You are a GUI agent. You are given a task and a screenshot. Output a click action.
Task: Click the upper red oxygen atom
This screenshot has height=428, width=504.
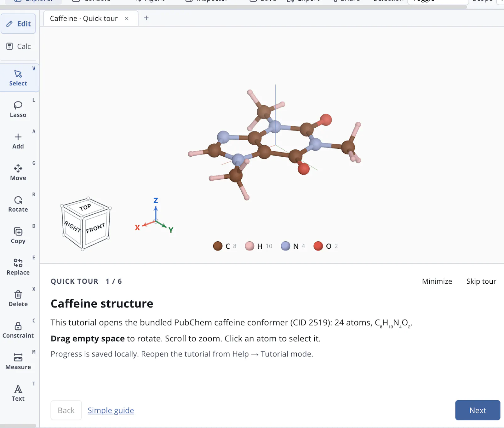326,120
